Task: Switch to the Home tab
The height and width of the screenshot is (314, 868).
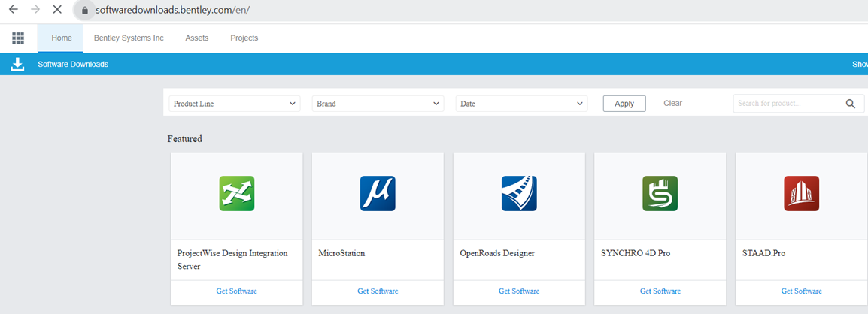Action: (62, 38)
